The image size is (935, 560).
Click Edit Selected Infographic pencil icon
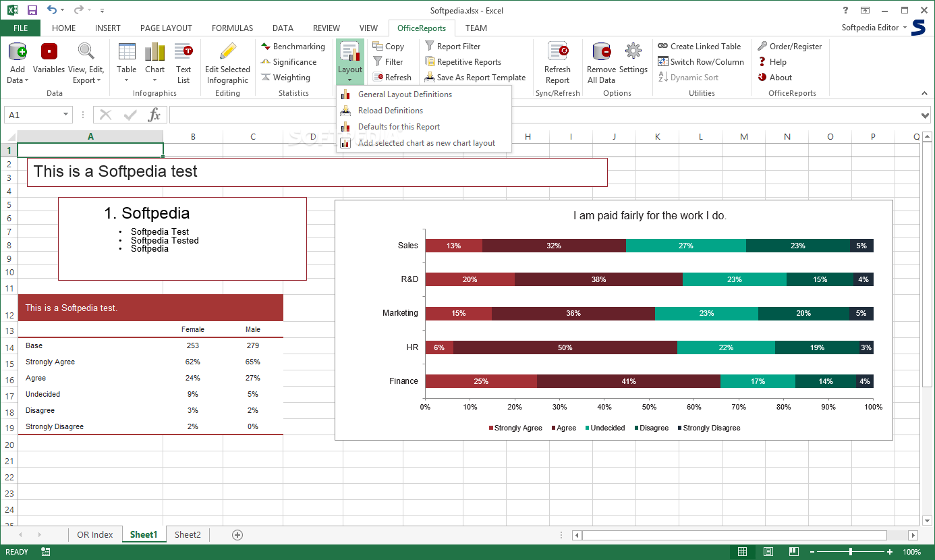point(228,51)
